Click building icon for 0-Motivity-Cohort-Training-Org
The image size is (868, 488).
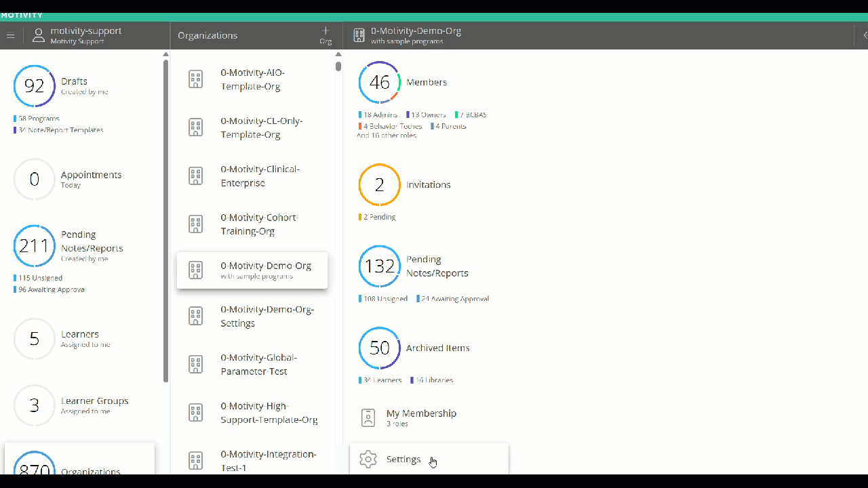click(195, 224)
